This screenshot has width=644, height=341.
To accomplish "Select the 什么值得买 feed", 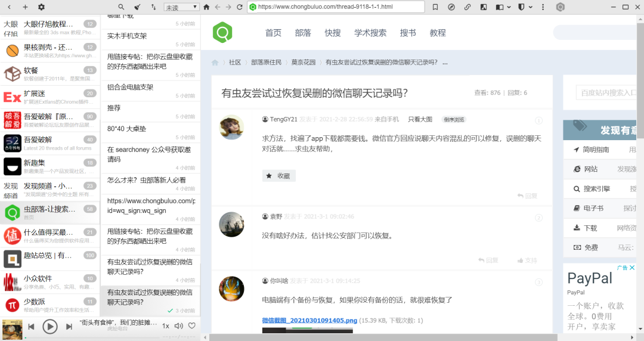I will coord(50,236).
